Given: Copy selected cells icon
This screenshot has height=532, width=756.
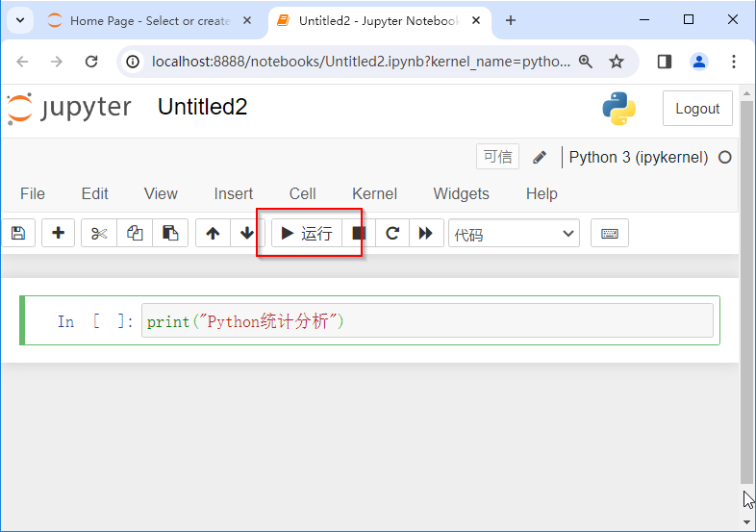Looking at the screenshot, I should pyautogui.click(x=135, y=234).
